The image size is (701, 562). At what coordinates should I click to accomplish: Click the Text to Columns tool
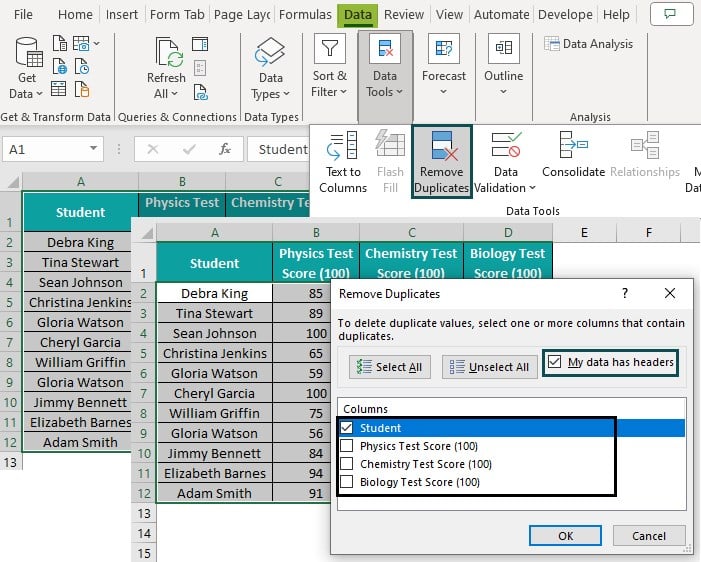(x=343, y=161)
